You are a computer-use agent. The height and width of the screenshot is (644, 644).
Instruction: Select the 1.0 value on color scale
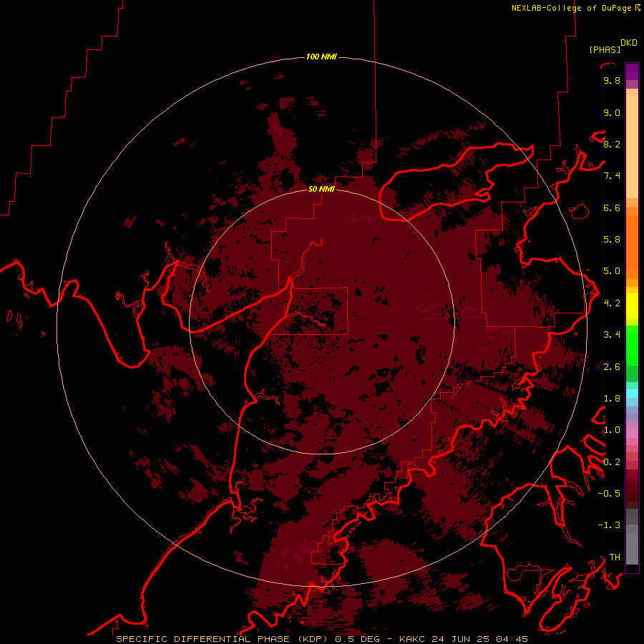coord(612,430)
